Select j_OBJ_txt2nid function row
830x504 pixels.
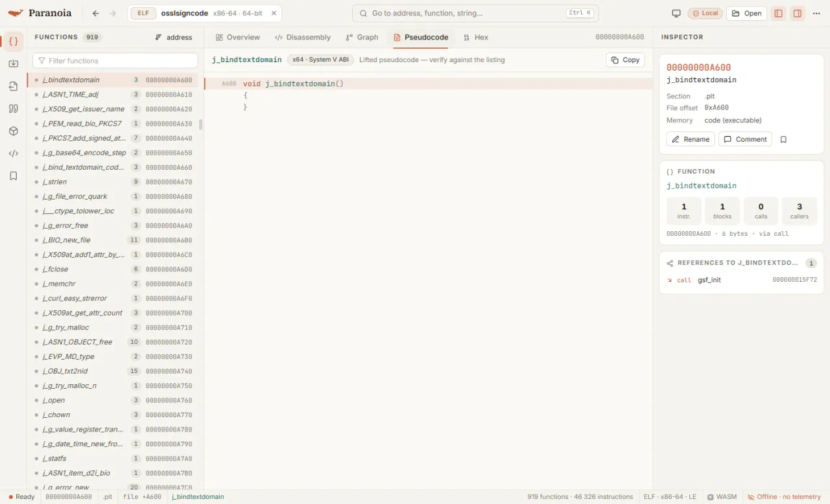(x=113, y=371)
